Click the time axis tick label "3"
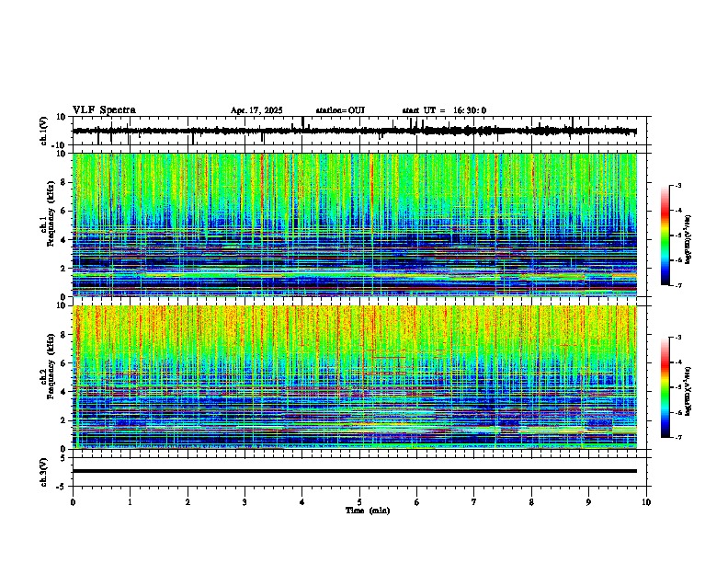Image resolution: width=728 pixels, height=563 pixels. 245,502
